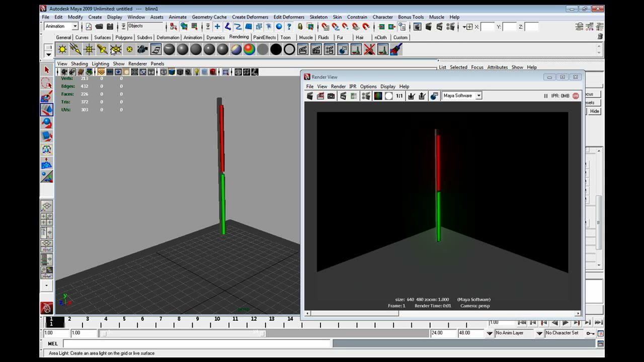This screenshot has height=362, width=644.
Task: Create a Spot Light from the shelf
Action: (x=102, y=49)
